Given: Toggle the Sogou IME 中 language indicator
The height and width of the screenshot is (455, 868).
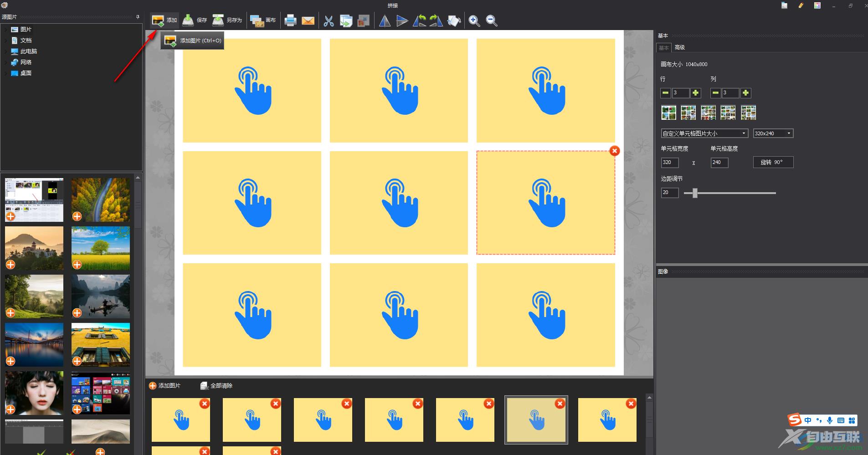Looking at the screenshot, I should point(808,420).
